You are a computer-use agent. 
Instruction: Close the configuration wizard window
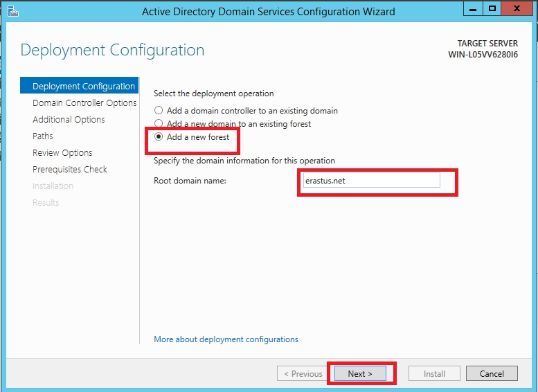click(517, 8)
